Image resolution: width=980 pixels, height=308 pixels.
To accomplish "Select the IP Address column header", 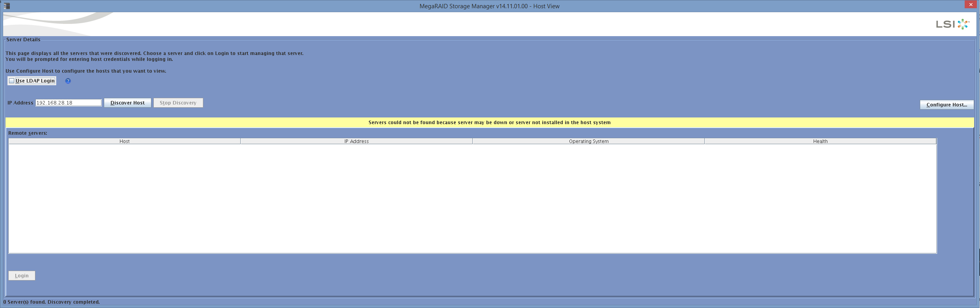I will (x=356, y=141).
